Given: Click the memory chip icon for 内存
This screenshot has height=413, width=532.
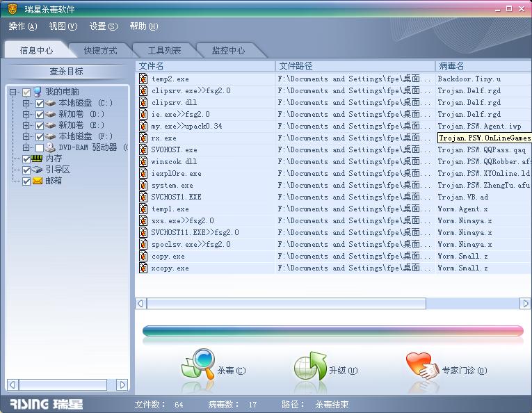Looking at the screenshot, I should (x=37, y=159).
